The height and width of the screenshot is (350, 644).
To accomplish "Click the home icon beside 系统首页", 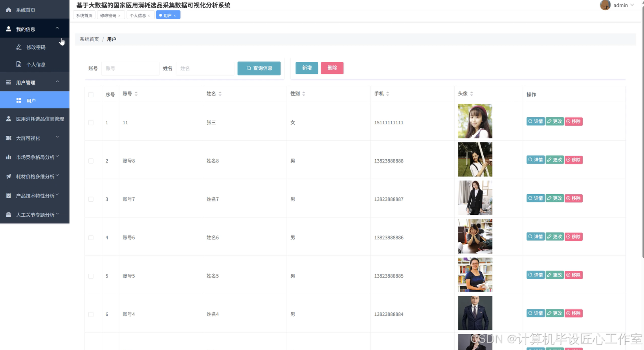I will 9,10.
